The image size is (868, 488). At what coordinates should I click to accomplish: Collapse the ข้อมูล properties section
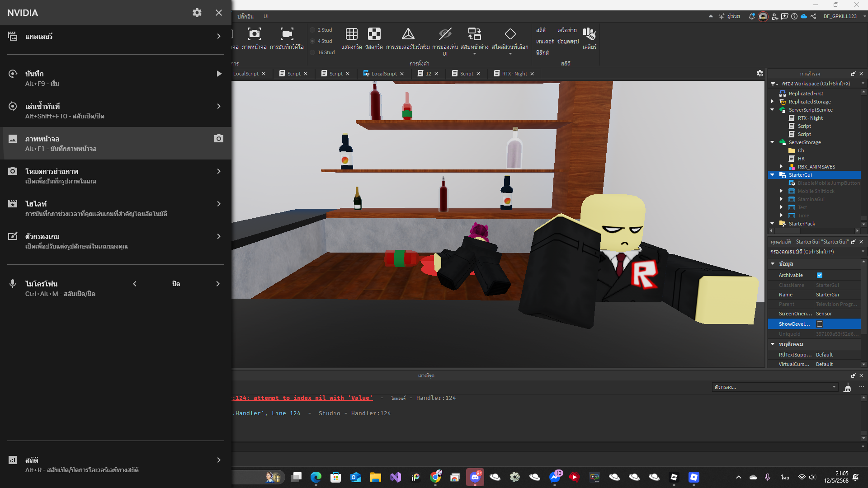tap(773, 264)
